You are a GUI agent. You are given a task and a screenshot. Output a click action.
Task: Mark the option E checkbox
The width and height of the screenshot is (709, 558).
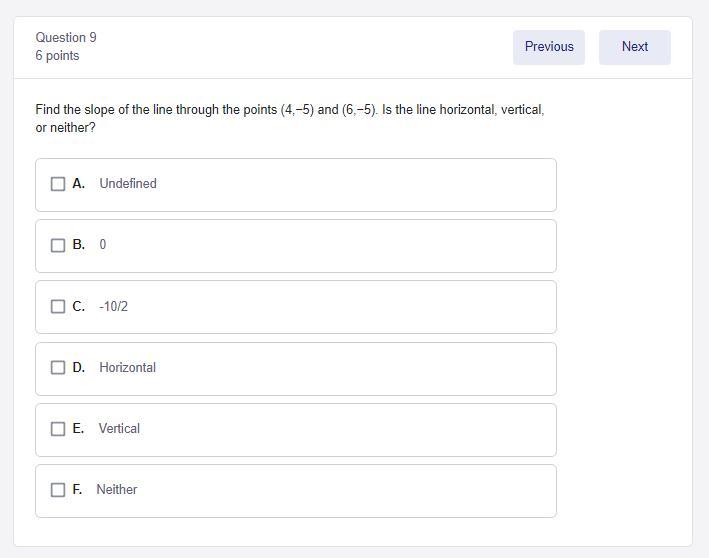[x=58, y=429]
